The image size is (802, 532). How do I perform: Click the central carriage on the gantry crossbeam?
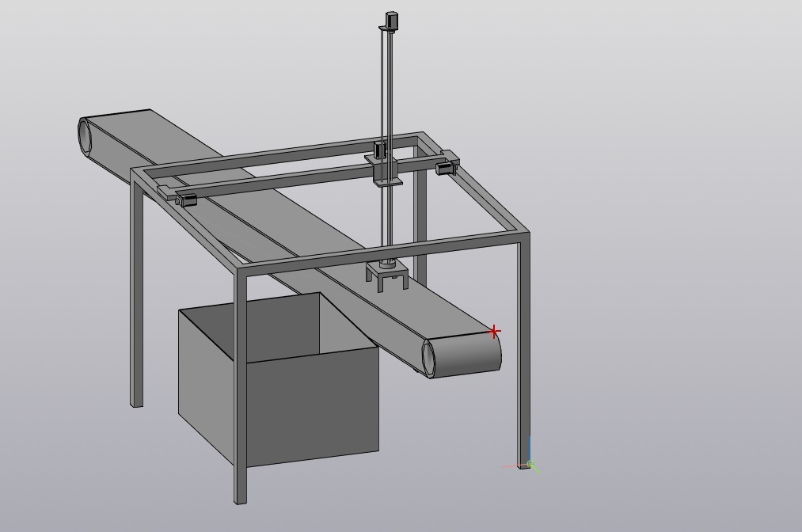click(x=383, y=169)
